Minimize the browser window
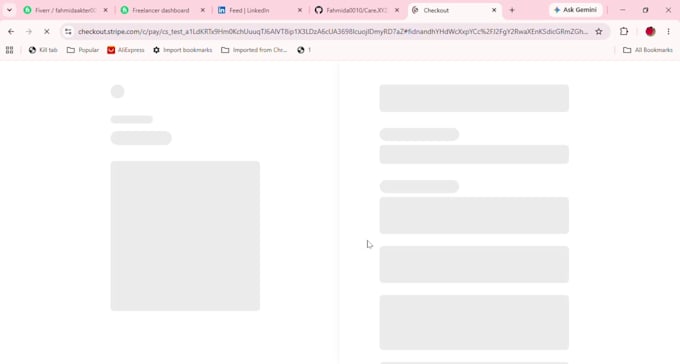The height and width of the screenshot is (364, 680). click(x=622, y=10)
